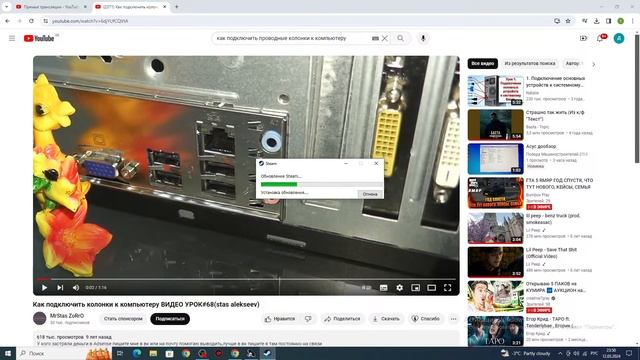Select the Из результатов поиска chip
Image resolution: width=640 pixels, height=360 pixels.
pyautogui.click(x=529, y=63)
